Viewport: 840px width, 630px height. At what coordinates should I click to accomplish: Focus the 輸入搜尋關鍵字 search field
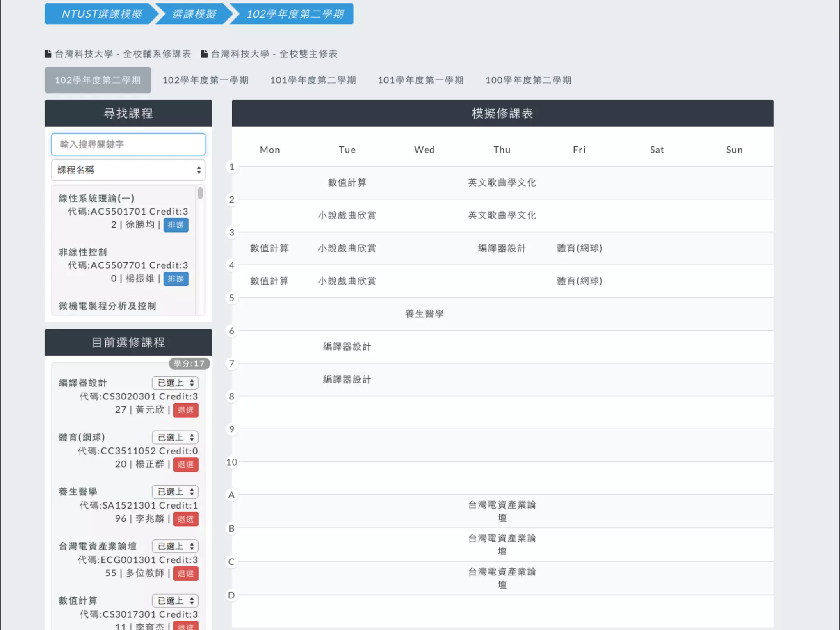[x=128, y=144]
